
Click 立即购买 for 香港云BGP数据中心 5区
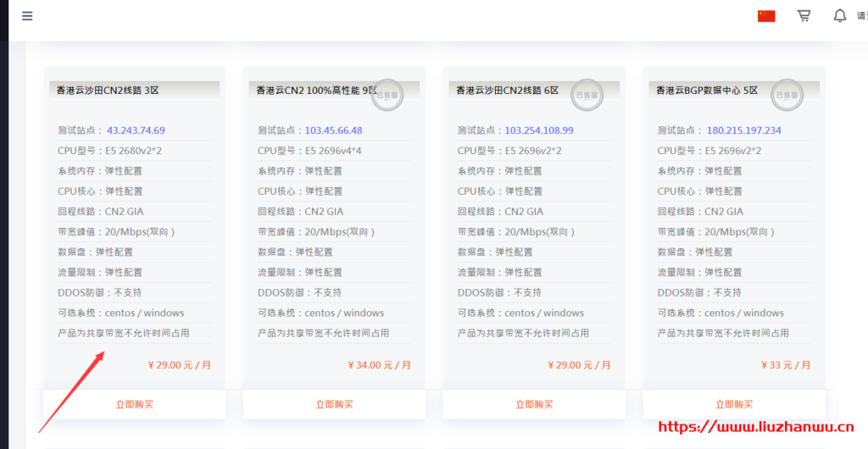(734, 404)
